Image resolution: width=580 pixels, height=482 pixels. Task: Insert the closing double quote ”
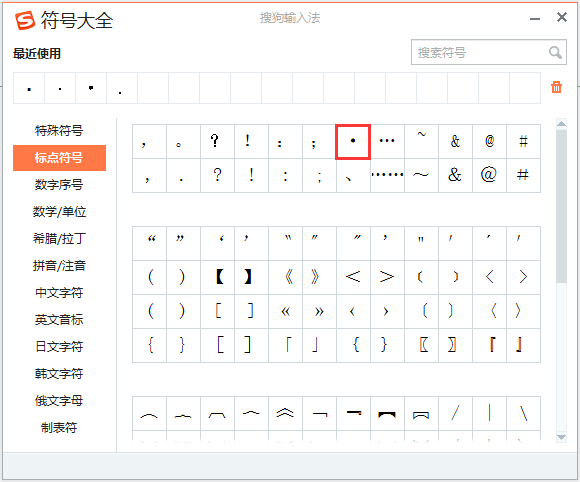tap(183, 243)
